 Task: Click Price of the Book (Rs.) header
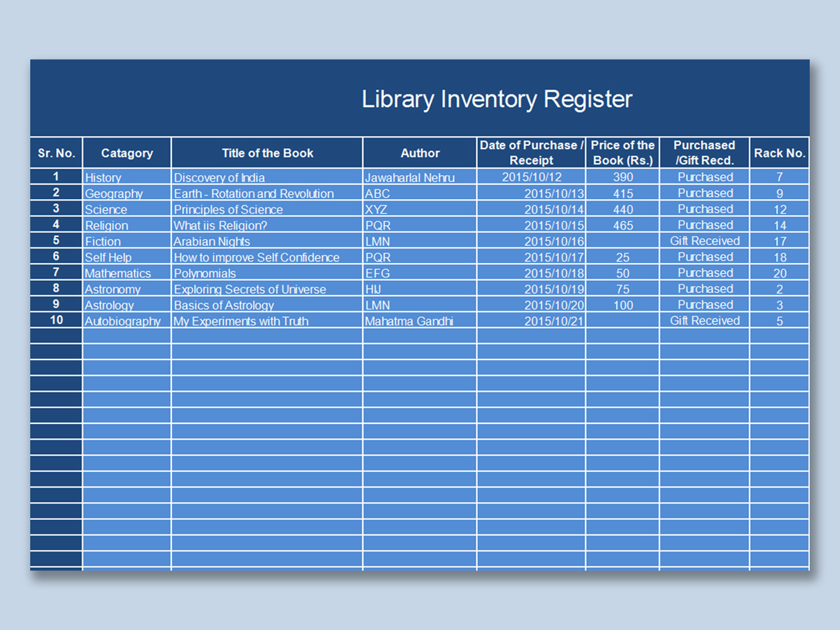(623, 153)
